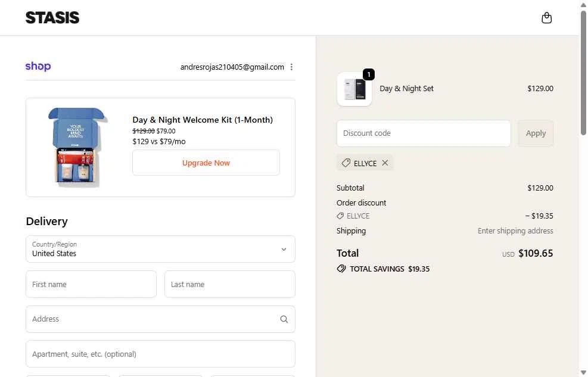Focus the First name field
This screenshot has height=377, width=588.
(x=91, y=284)
